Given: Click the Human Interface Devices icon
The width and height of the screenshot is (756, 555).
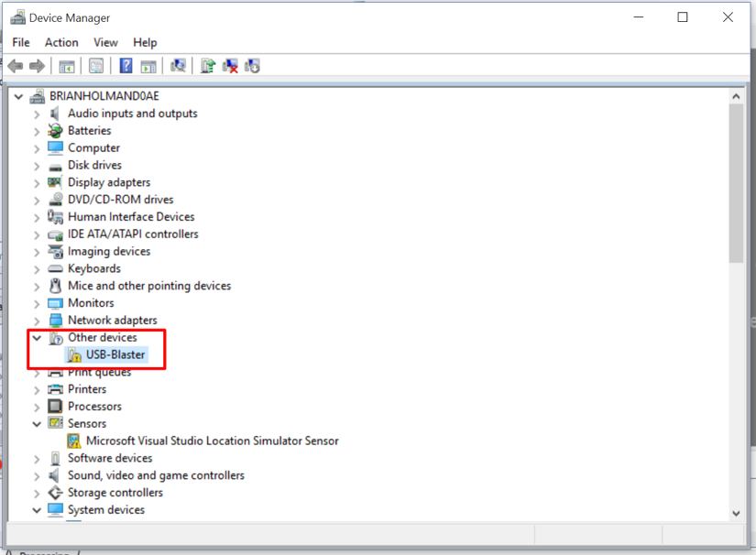Looking at the screenshot, I should point(55,217).
